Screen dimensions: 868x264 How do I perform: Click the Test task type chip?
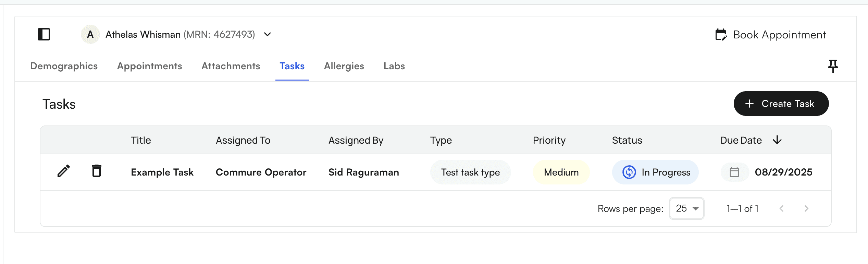coord(470,172)
